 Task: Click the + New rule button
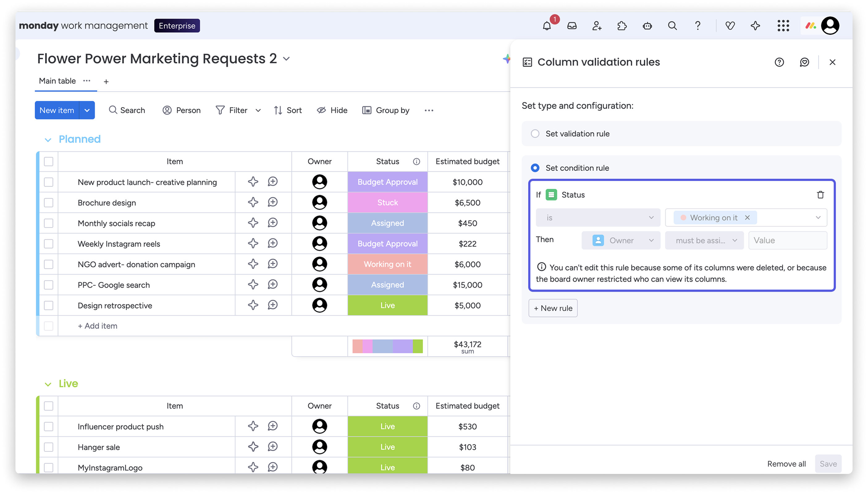pyautogui.click(x=553, y=308)
